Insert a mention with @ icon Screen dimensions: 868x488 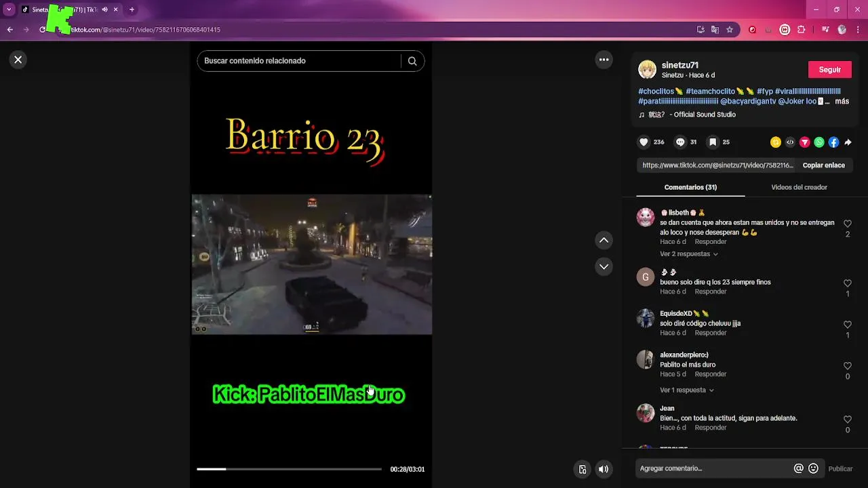coord(799,468)
